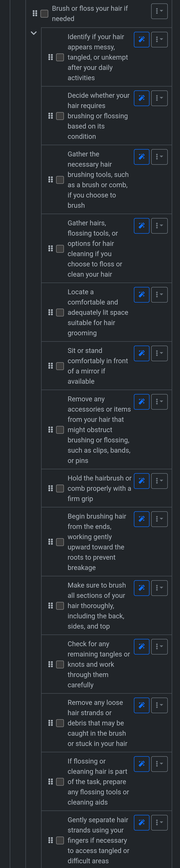Click magic wand icon for 'Identify if your hair' subtask
Viewport: 180px width, 868px height.
pyautogui.click(x=142, y=40)
